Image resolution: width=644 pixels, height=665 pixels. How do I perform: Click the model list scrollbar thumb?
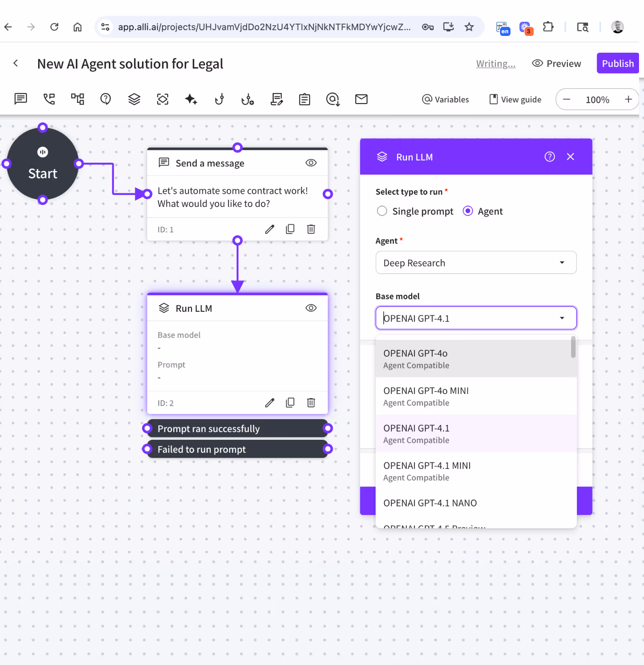click(x=573, y=347)
